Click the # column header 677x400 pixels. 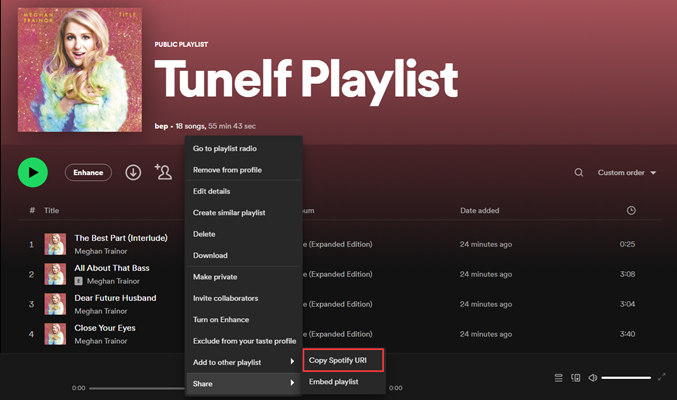click(x=32, y=210)
